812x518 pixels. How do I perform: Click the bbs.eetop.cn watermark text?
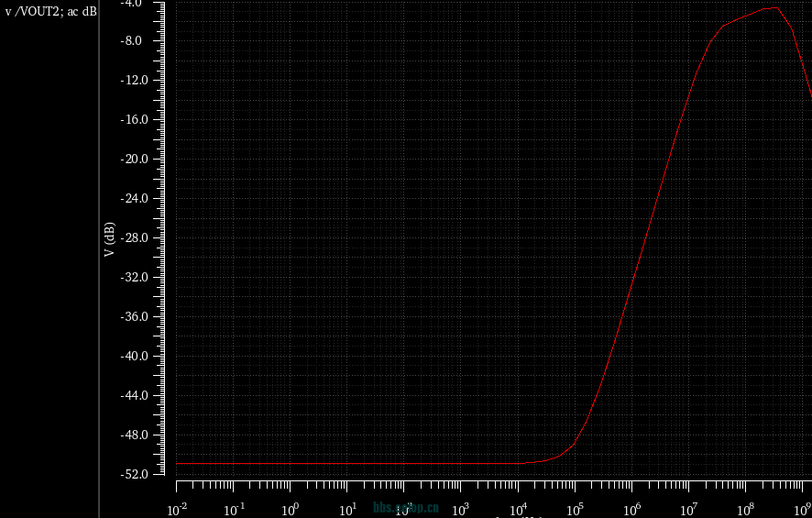pos(406,507)
